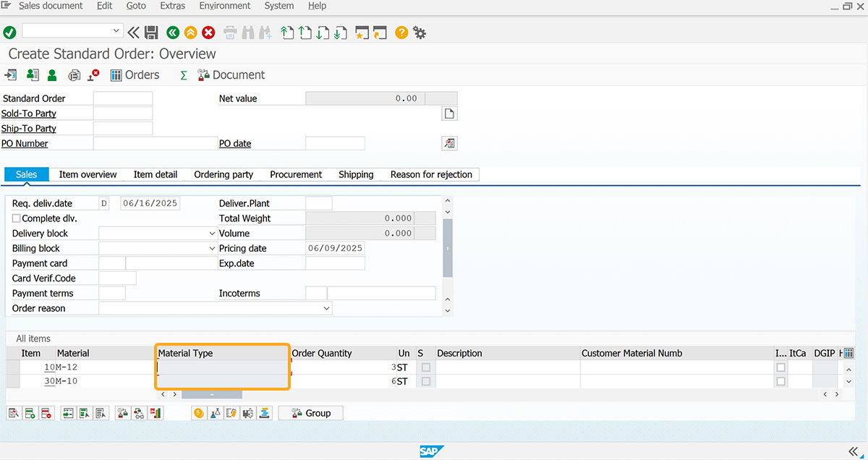Viewport: 868px width, 460px height.
Task: Click the red Cancel X icon
Action: [208, 32]
